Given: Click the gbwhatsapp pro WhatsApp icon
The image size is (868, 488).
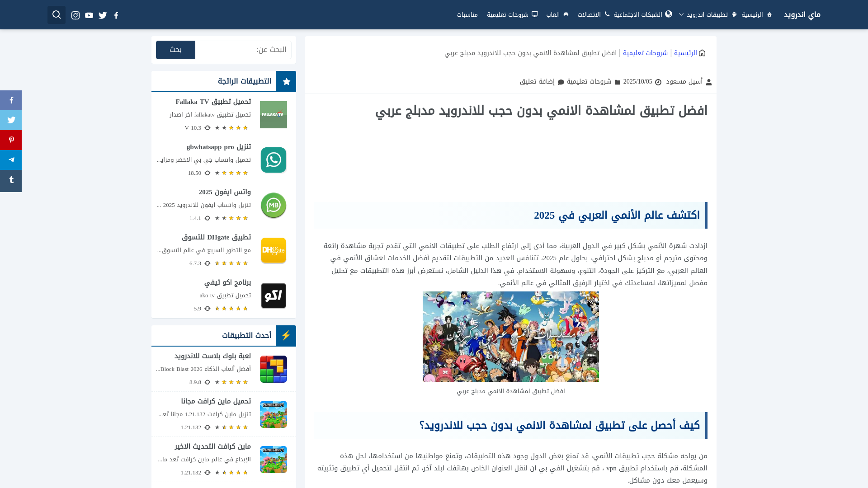Looking at the screenshot, I should [x=274, y=160].
